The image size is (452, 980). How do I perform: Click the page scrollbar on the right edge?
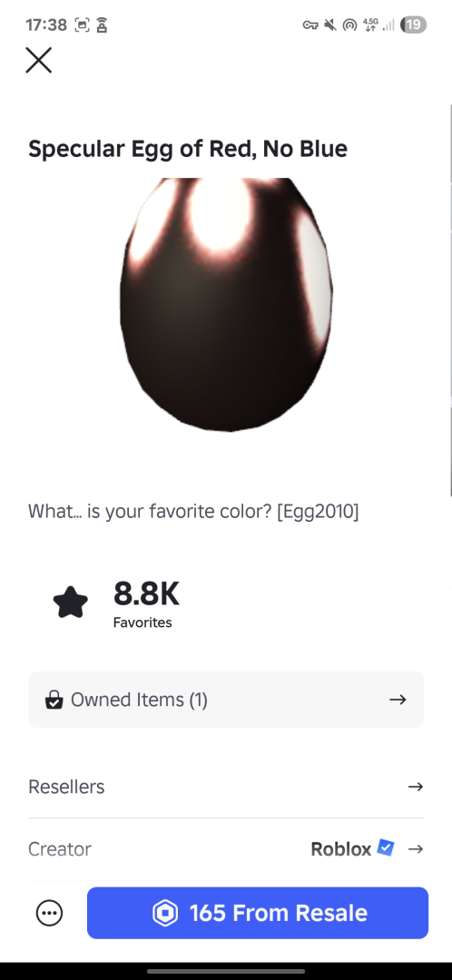tap(450, 300)
